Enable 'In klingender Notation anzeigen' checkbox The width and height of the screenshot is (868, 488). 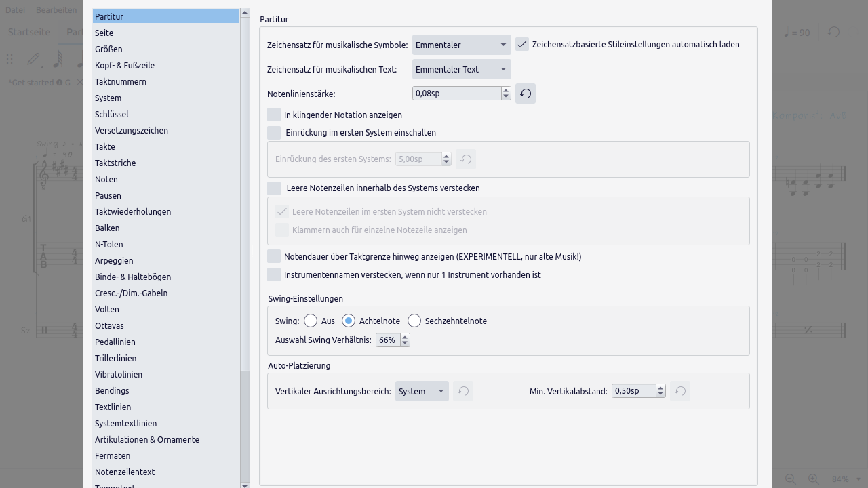(274, 115)
